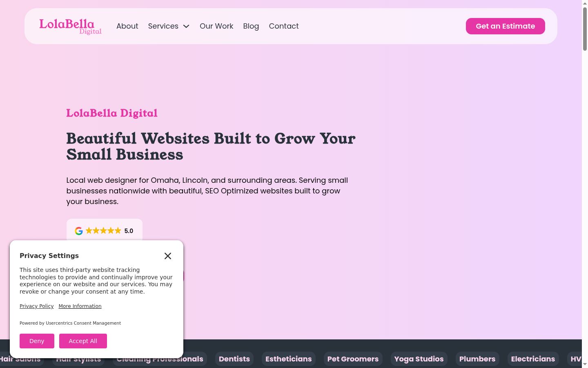
Task: Select the Dentists tag
Action: [x=234, y=359]
